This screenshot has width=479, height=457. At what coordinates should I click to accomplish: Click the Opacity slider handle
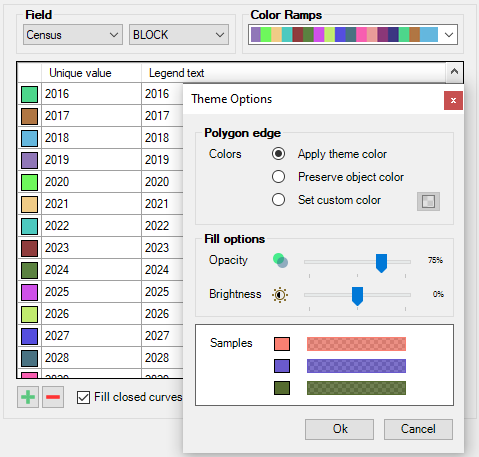pos(381,263)
